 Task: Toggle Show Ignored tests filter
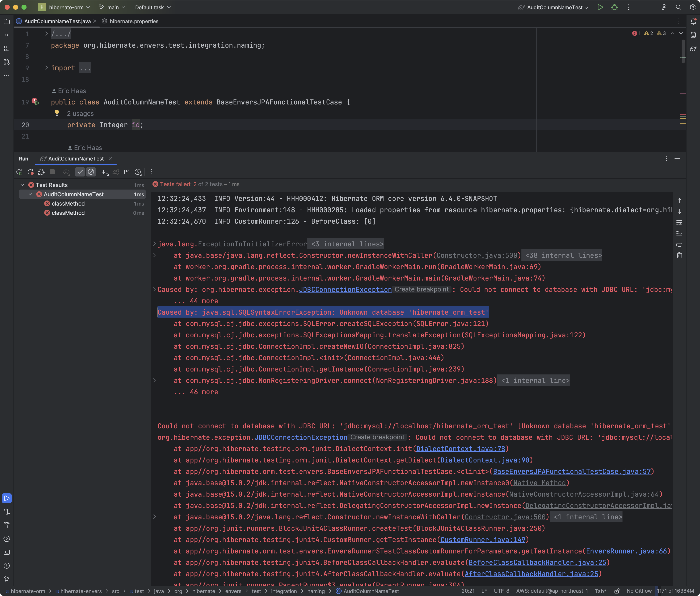(x=91, y=172)
